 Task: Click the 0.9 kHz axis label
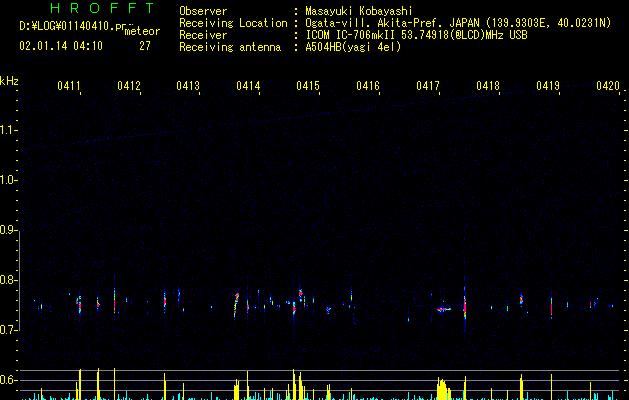(x=8, y=230)
